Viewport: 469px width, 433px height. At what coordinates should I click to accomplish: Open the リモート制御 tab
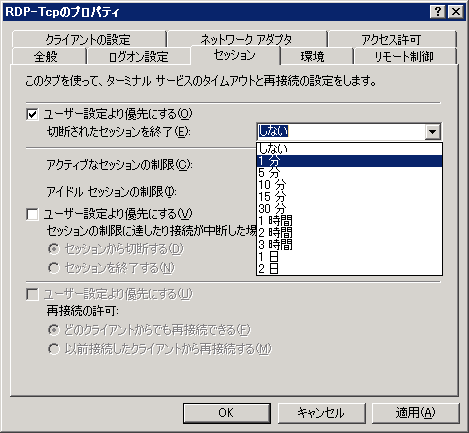click(404, 56)
